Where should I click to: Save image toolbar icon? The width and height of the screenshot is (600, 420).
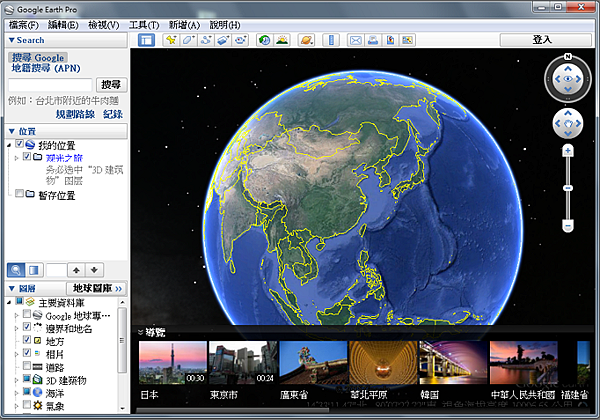pyautogui.click(x=390, y=40)
